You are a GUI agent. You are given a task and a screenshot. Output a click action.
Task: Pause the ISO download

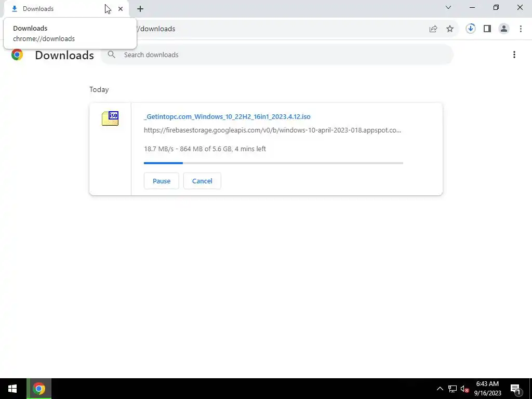point(162,181)
